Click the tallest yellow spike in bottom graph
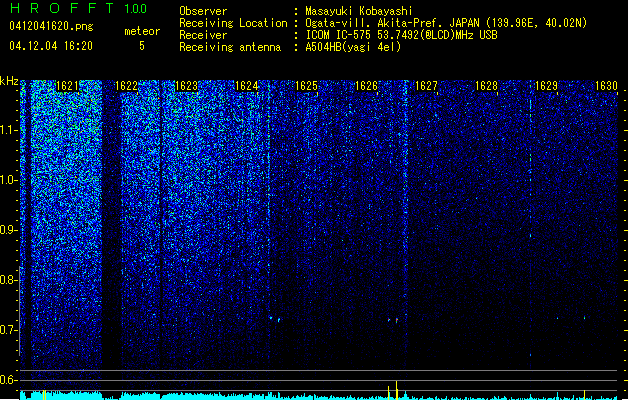 [396, 390]
